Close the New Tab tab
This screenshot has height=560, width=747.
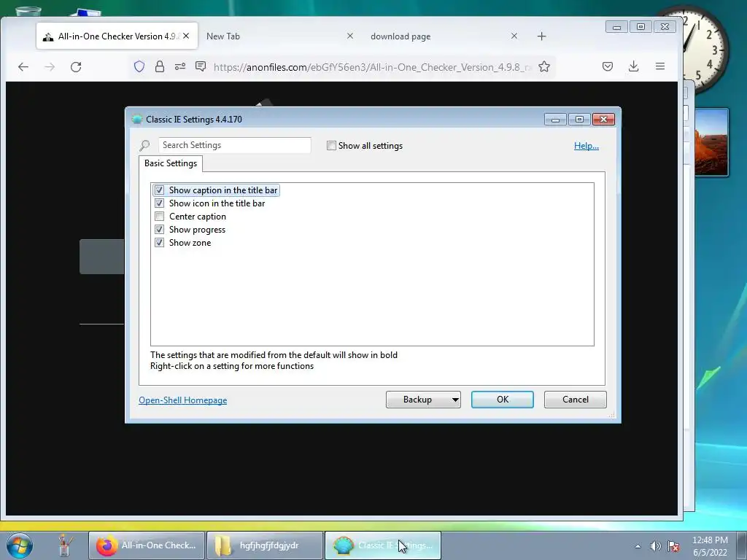coord(350,36)
